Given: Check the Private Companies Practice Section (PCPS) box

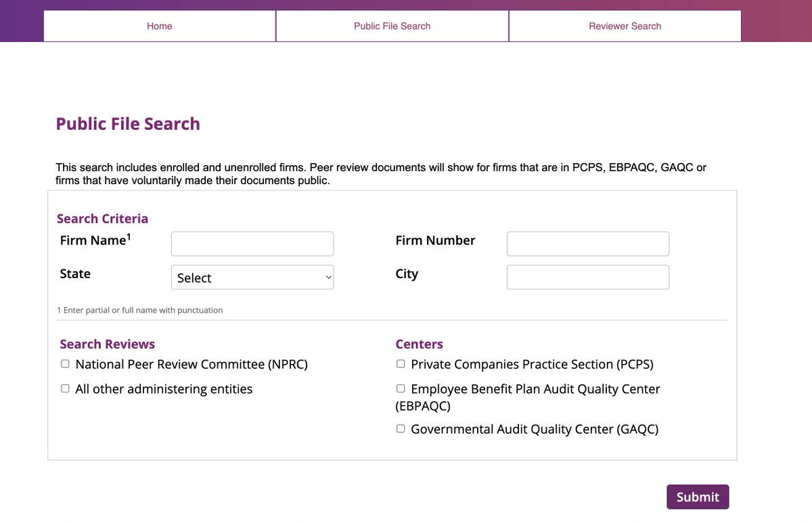Looking at the screenshot, I should coord(400,363).
